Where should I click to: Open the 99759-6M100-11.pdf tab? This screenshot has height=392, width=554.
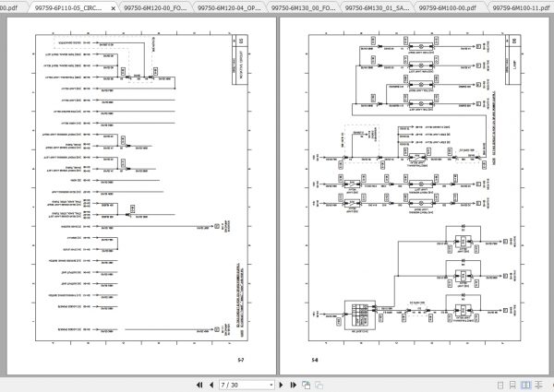click(521, 7)
